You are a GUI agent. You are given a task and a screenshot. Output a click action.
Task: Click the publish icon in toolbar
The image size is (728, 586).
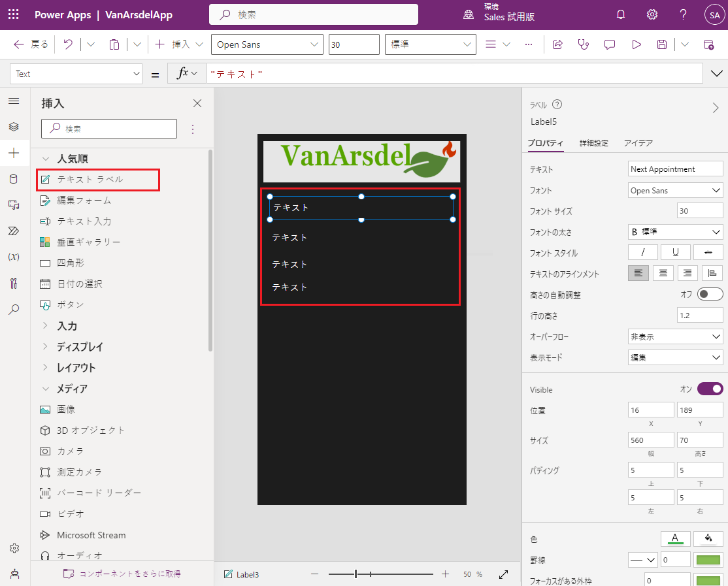(708, 44)
